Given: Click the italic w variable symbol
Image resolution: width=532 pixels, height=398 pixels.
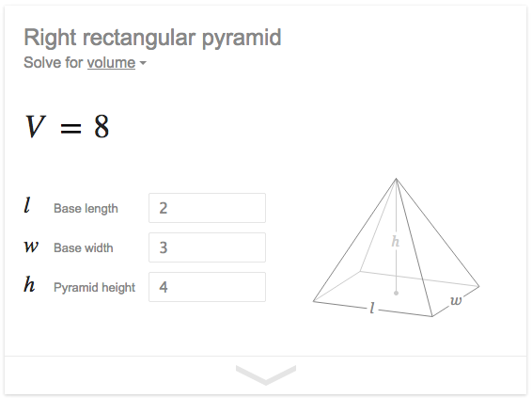Looking at the screenshot, I should pyautogui.click(x=31, y=246).
